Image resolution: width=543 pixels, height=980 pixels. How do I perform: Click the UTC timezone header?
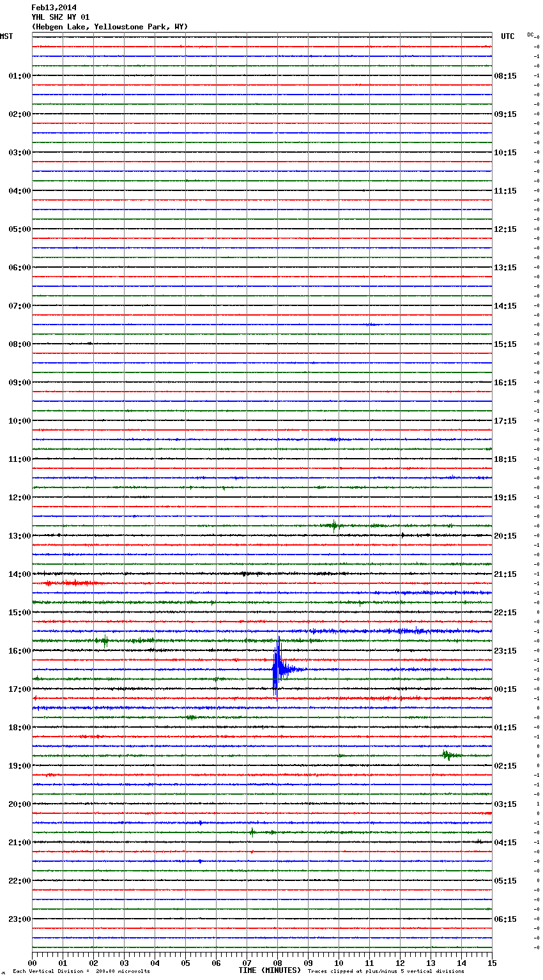(x=507, y=36)
